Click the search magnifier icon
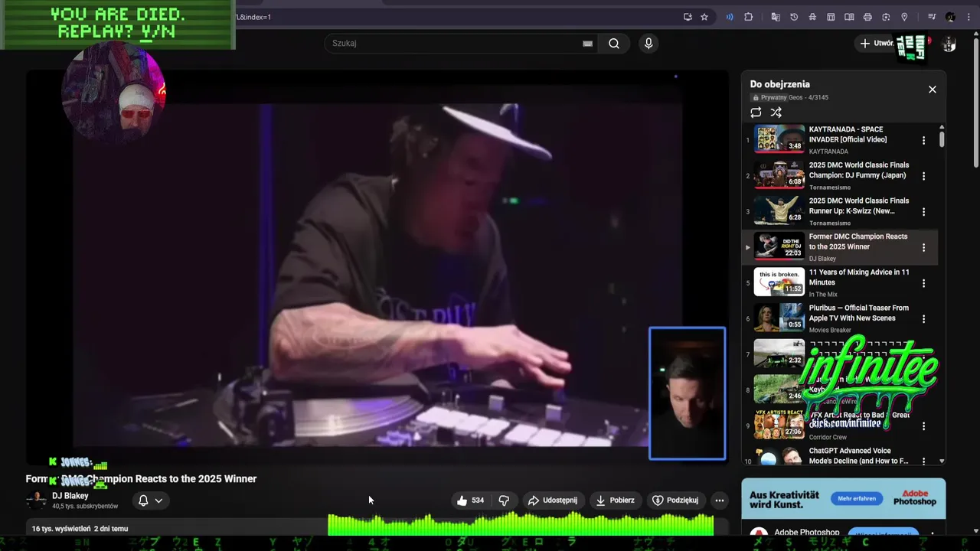 (x=614, y=44)
